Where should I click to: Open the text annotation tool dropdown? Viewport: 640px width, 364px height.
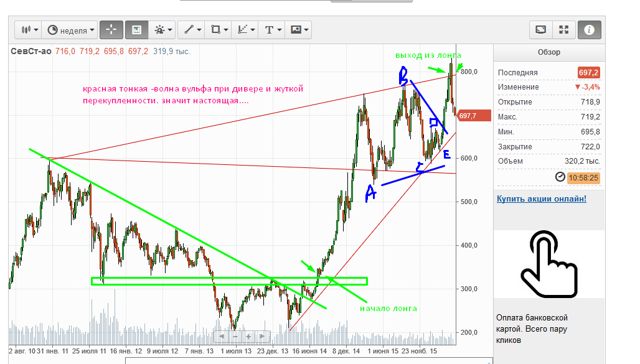(x=272, y=30)
